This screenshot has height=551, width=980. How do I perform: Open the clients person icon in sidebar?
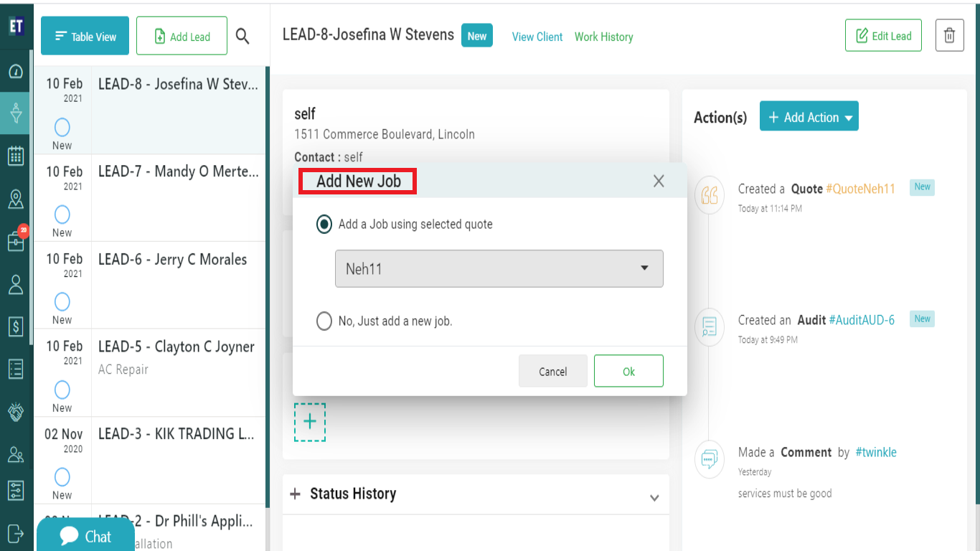point(16,284)
